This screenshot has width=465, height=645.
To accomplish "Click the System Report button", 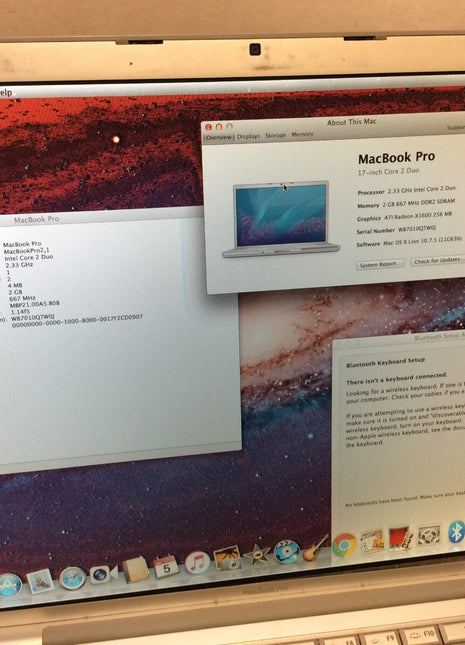I will coord(381,264).
